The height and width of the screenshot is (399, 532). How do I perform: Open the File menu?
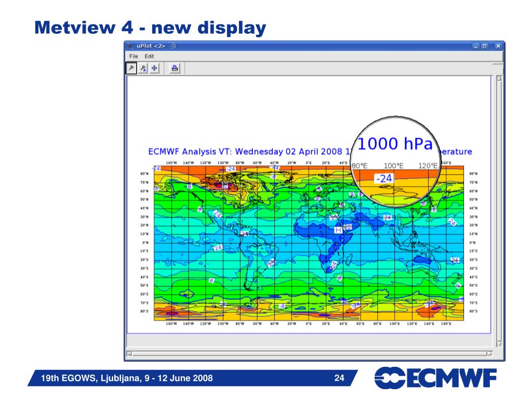134,56
